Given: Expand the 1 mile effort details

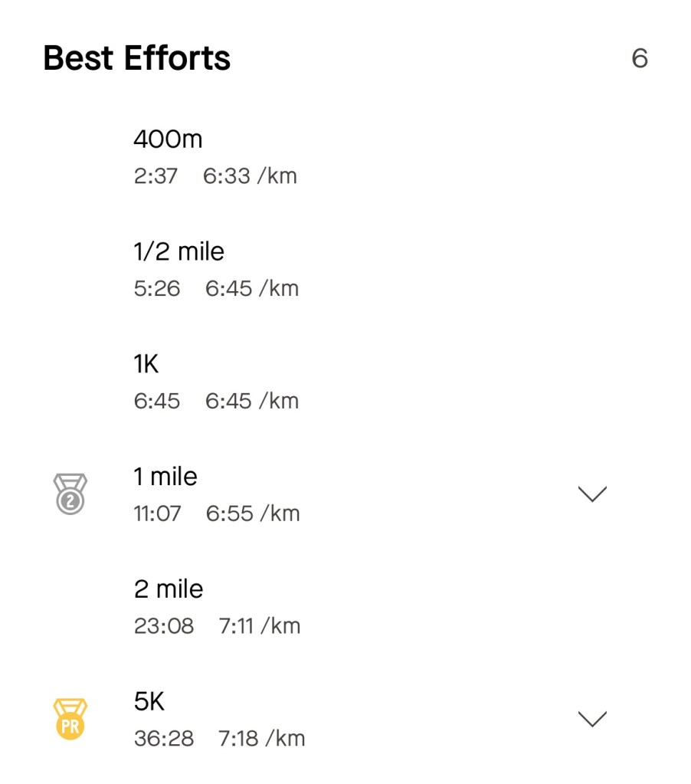Looking at the screenshot, I should [x=591, y=494].
